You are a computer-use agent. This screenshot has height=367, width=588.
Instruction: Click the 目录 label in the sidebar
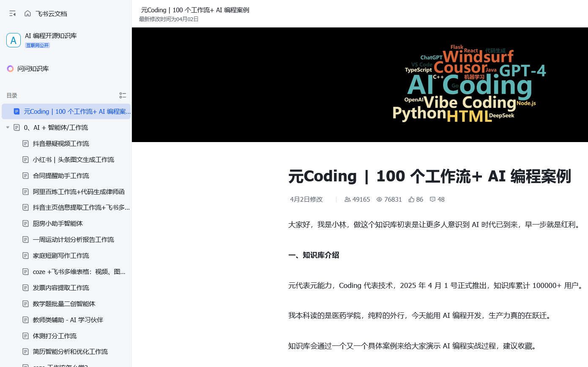point(12,96)
